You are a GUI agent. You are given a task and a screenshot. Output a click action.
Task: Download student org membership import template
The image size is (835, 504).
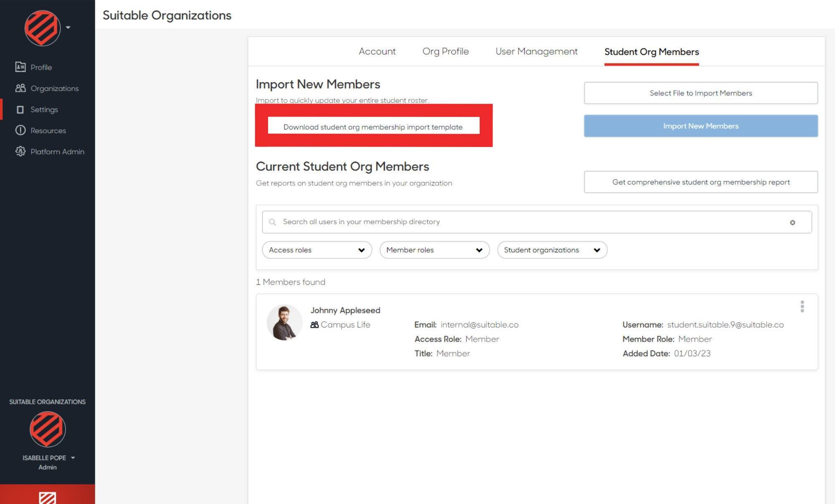click(373, 127)
